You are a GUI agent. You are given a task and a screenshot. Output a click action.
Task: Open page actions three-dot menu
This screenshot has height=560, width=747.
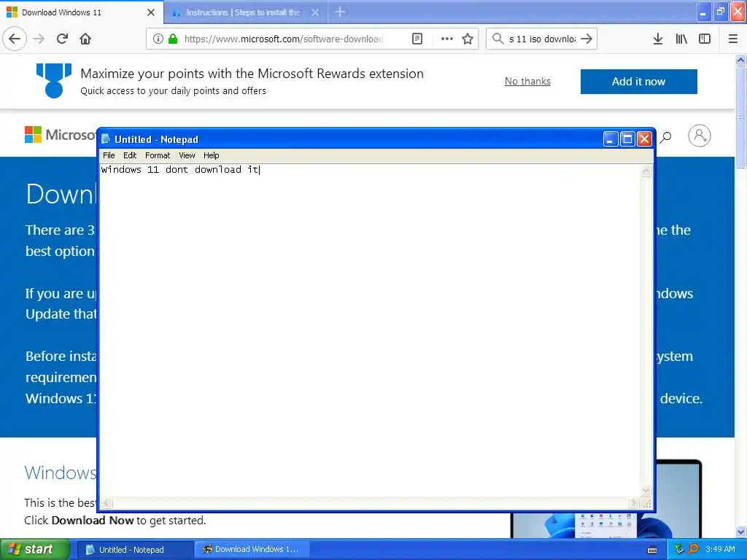tap(447, 39)
